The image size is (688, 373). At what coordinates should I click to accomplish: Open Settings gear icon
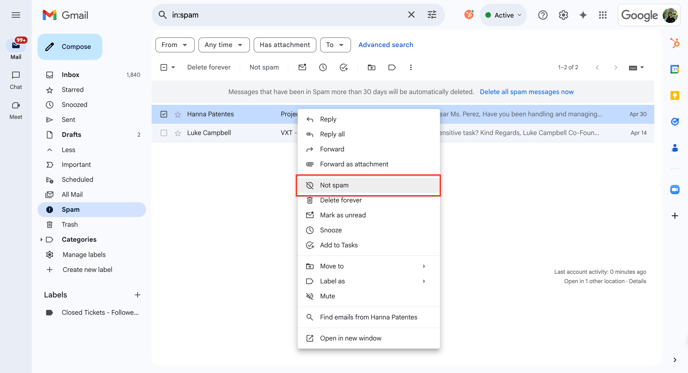pos(563,15)
